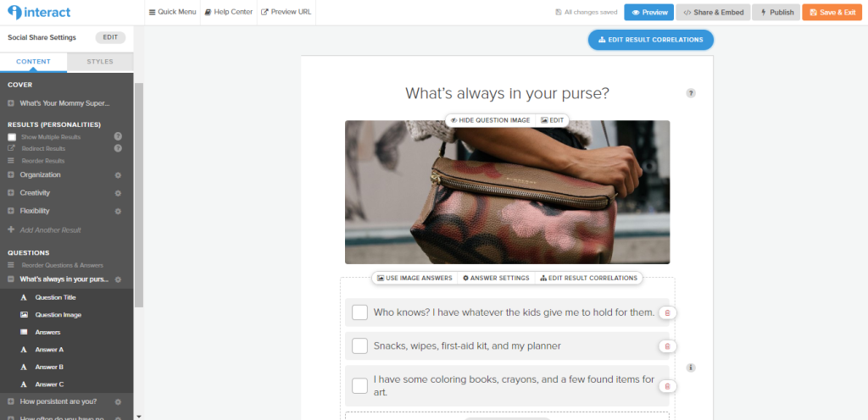Expand the Flexibility result item

pyautogui.click(x=11, y=211)
